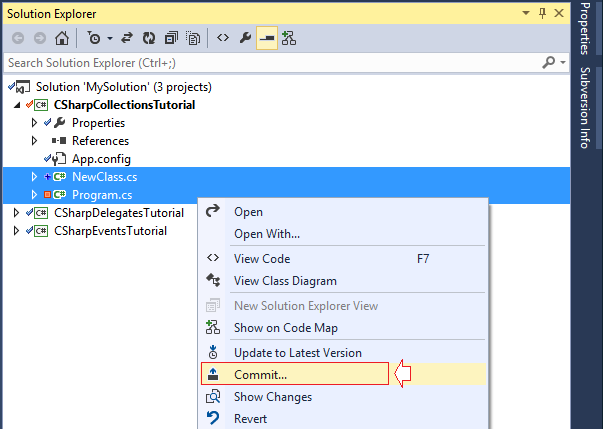The image size is (603, 429).
Task: Click Program.cs modified status orange icon
Action: 47,195
